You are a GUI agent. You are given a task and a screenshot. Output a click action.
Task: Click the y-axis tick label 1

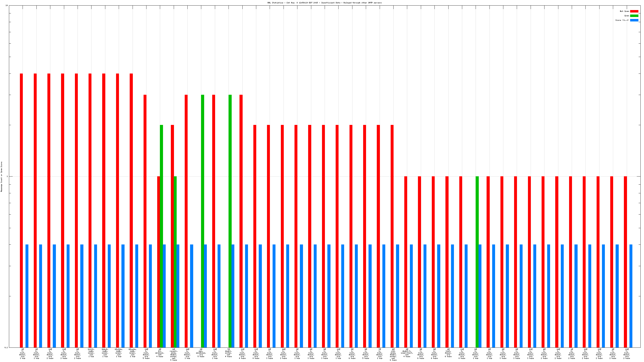tap(7, 177)
